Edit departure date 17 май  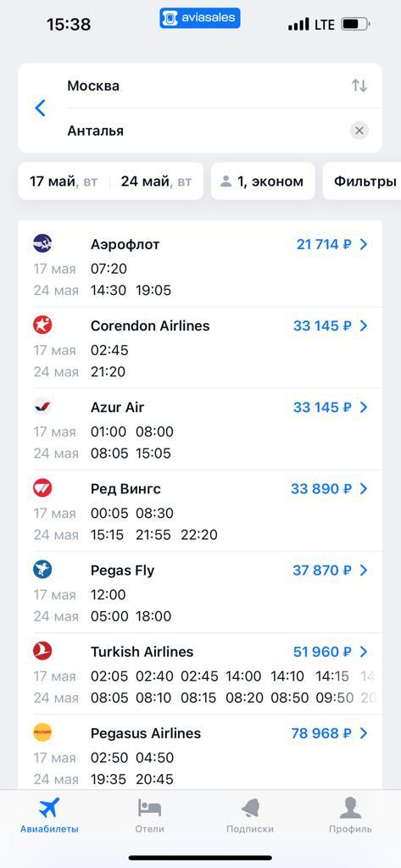pyautogui.click(x=64, y=181)
